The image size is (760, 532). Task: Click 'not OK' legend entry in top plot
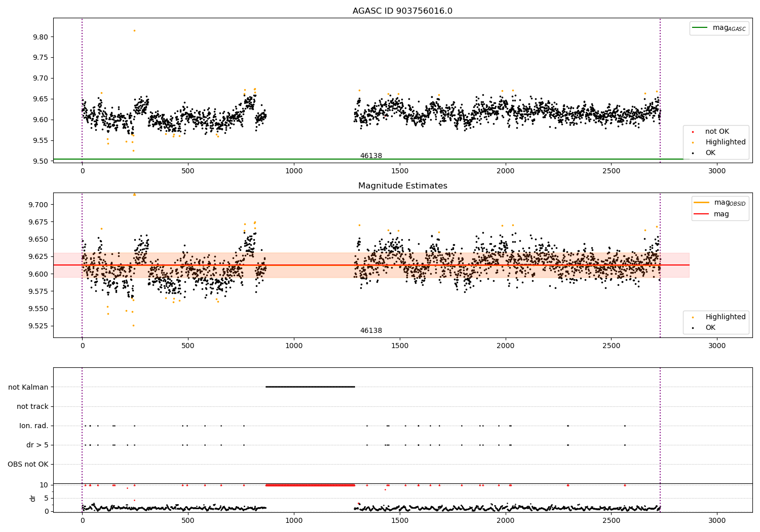coord(717,132)
